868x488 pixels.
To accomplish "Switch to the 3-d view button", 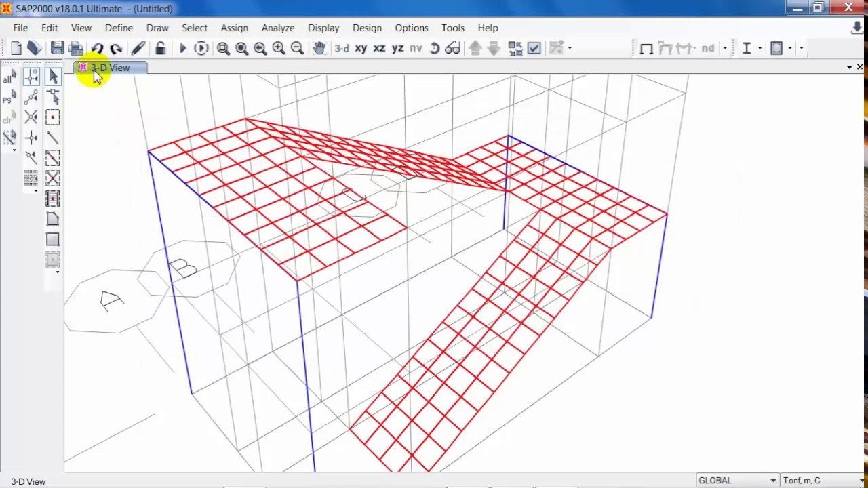I will coord(342,48).
